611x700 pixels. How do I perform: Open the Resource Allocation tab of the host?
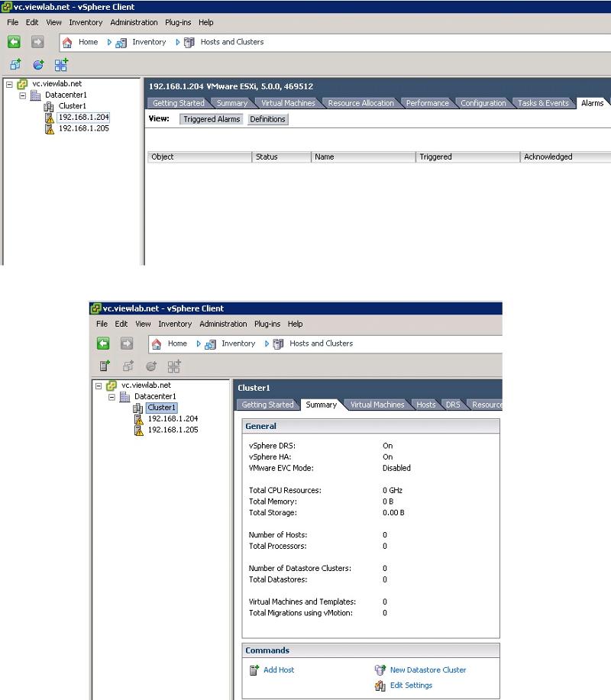click(361, 103)
